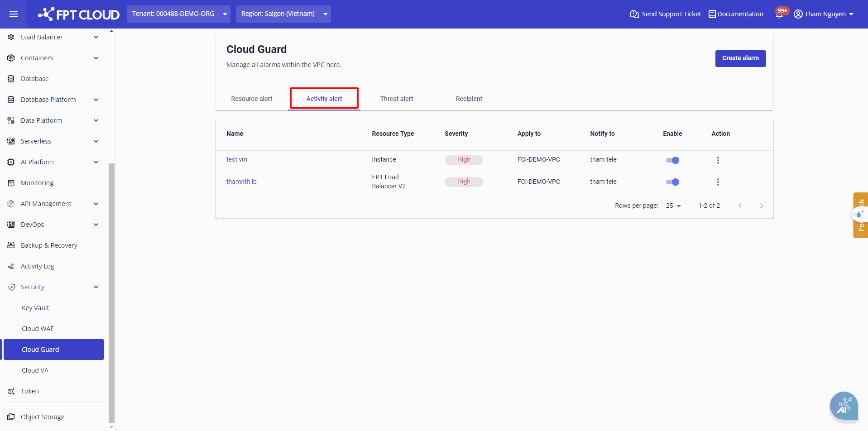The width and height of the screenshot is (868, 431).
Task: Go to the next page arrow
Action: [762, 206]
